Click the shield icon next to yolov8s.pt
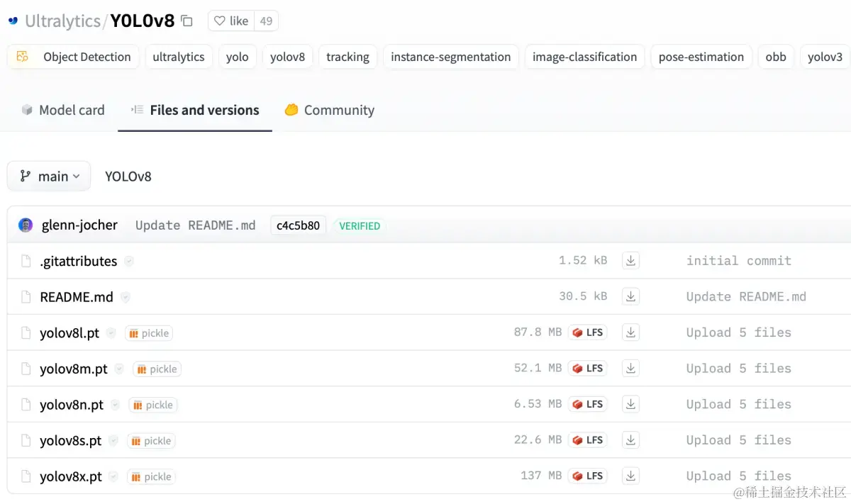The height and width of the screenshot is (504, 851). tap(113, 441)
